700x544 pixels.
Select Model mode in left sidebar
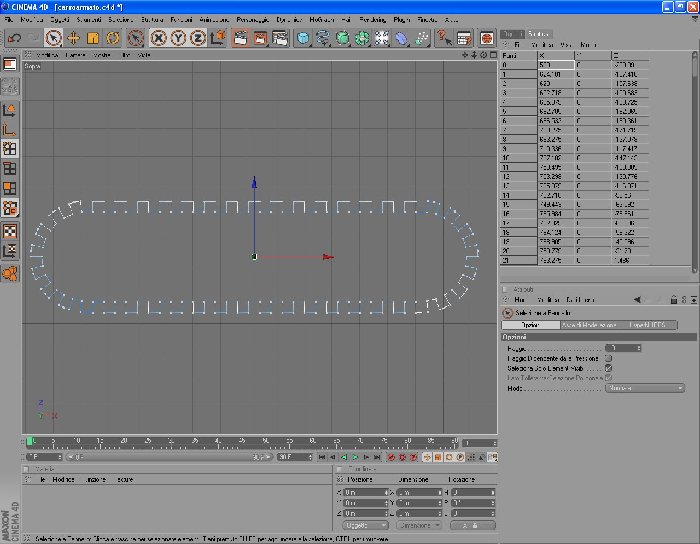tap(10, 110)
